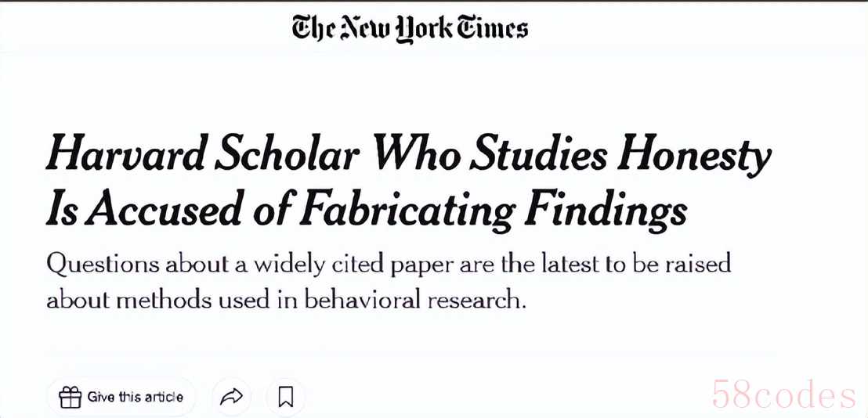Open the share arrow button
This screenshot has width=868, height=418.
(231, 398)
